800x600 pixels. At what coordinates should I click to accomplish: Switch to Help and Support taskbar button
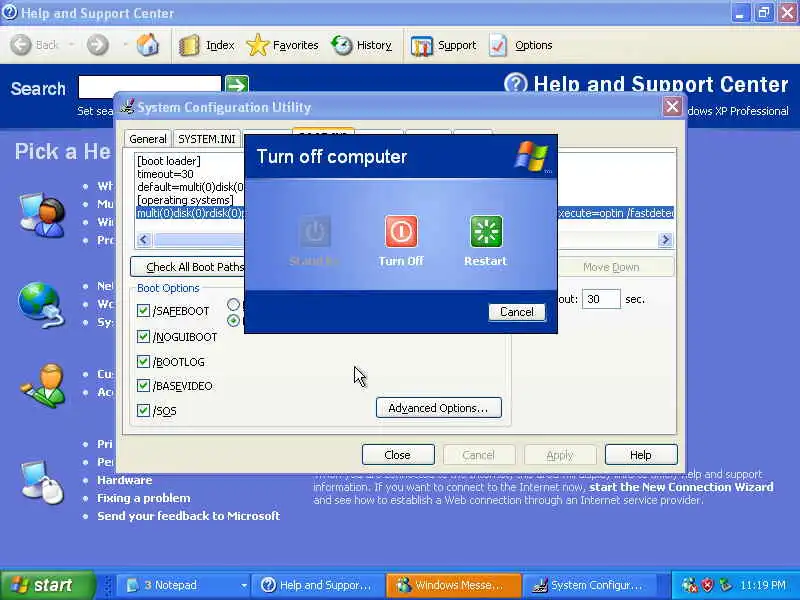click(x=317, y=585)
